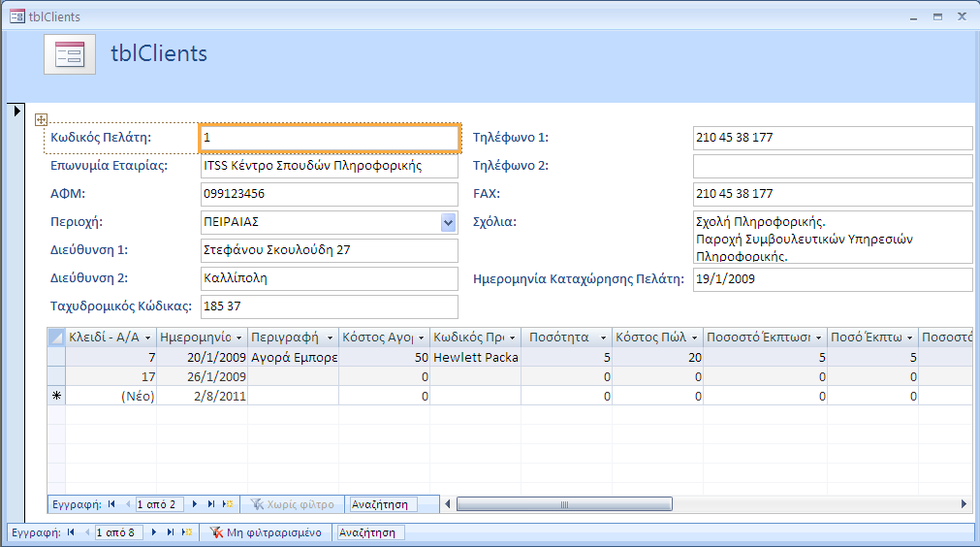This screenshot has width=980, height=547.
Task: Select the row selector for record 7
Action: [x=56, y=357]
